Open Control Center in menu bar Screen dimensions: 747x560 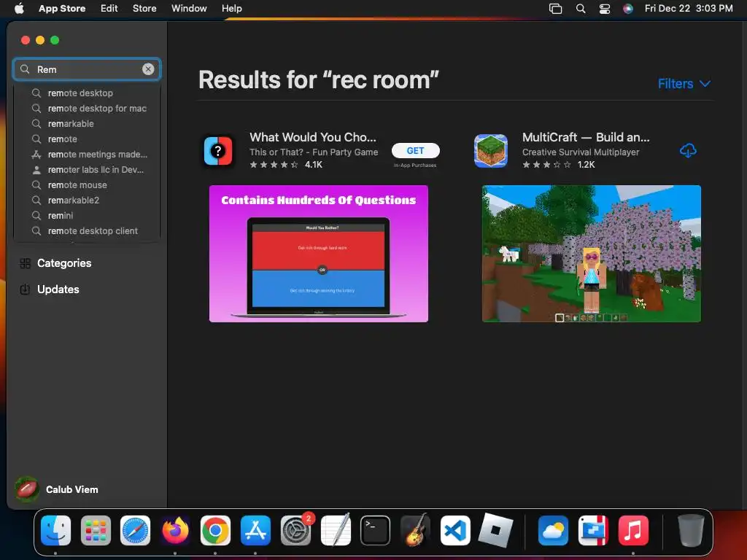click(605, 8)
